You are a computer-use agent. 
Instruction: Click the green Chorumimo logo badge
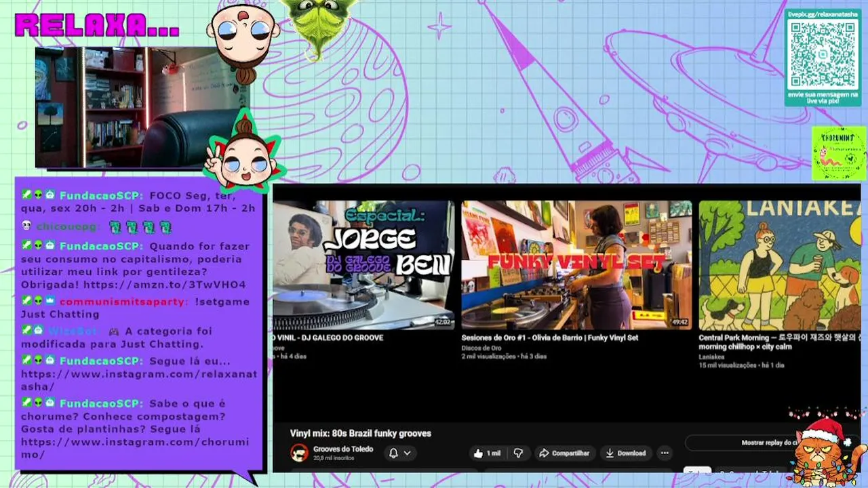[839, 153]
